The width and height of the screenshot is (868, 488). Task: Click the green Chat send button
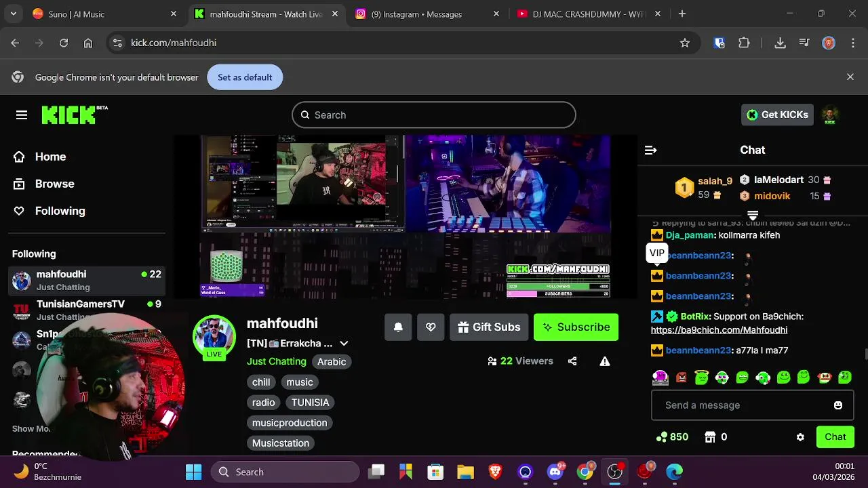tap(835, 437)
